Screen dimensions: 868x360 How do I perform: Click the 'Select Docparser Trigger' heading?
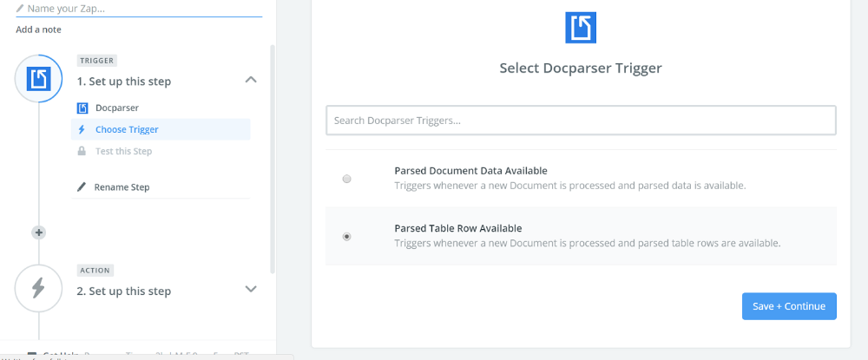pos(581,68)
